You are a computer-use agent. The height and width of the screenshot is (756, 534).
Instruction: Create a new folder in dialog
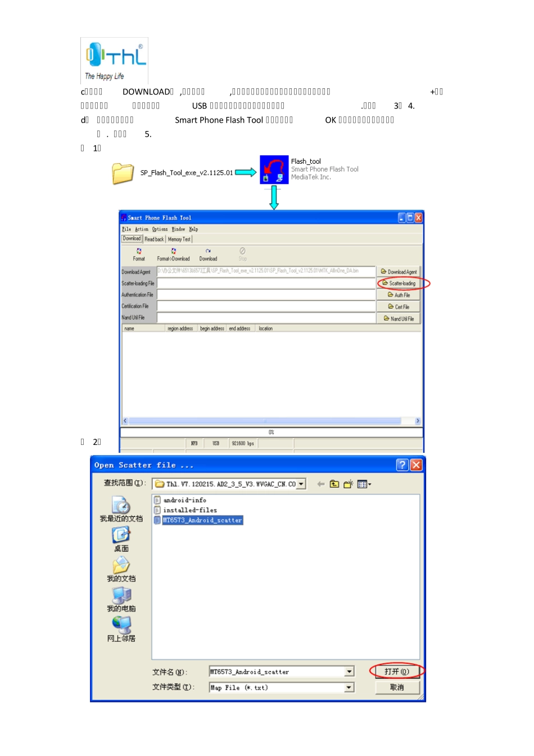(349, 484)
